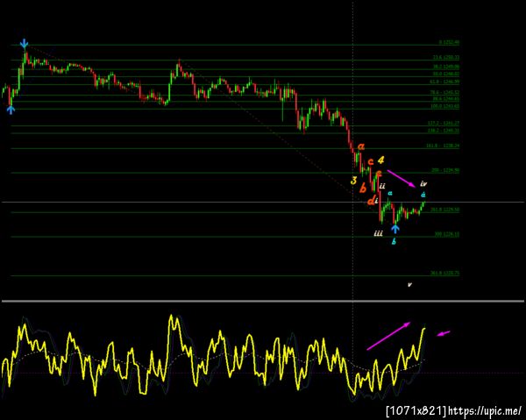
Task: Click the white iii sub-wave label
Action: coord(378,233)
